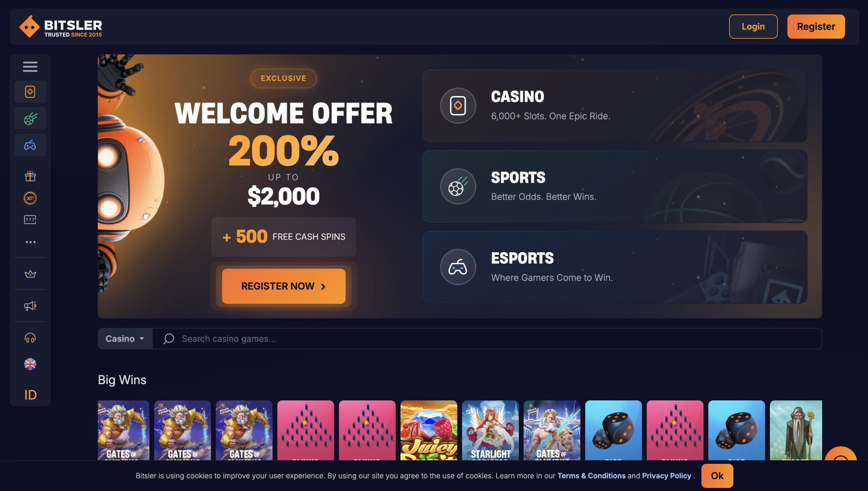This screenshot has height=491, width=868.
Task: Expand more options via three dots icon
Action: (30, 242)
